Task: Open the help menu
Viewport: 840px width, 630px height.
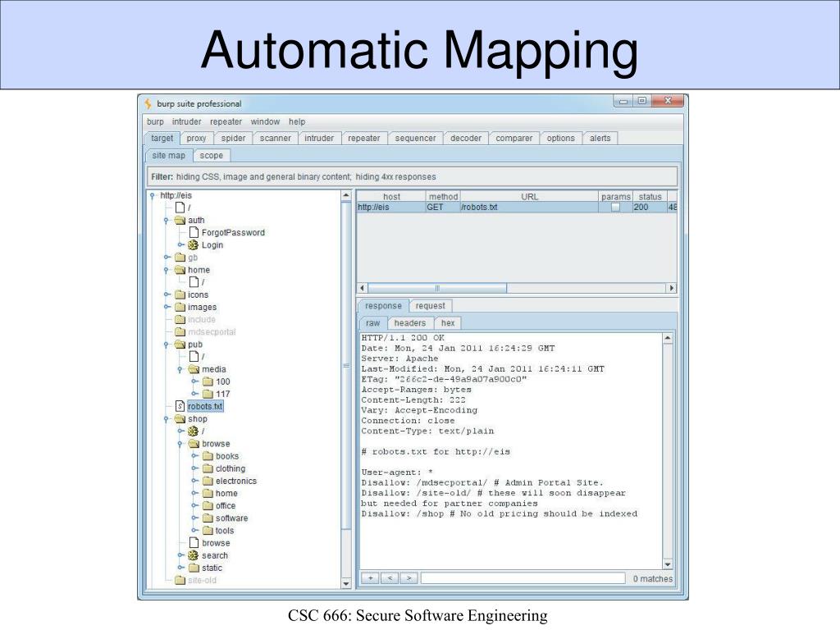Action: click(x=297, y=121)
